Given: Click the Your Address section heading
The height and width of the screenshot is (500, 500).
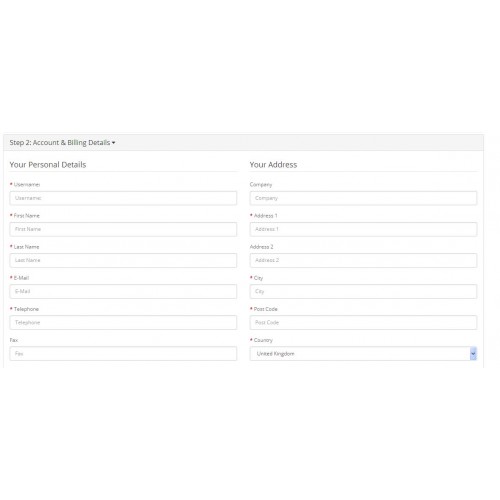Looking at the screenshot, I should point(273,165).
